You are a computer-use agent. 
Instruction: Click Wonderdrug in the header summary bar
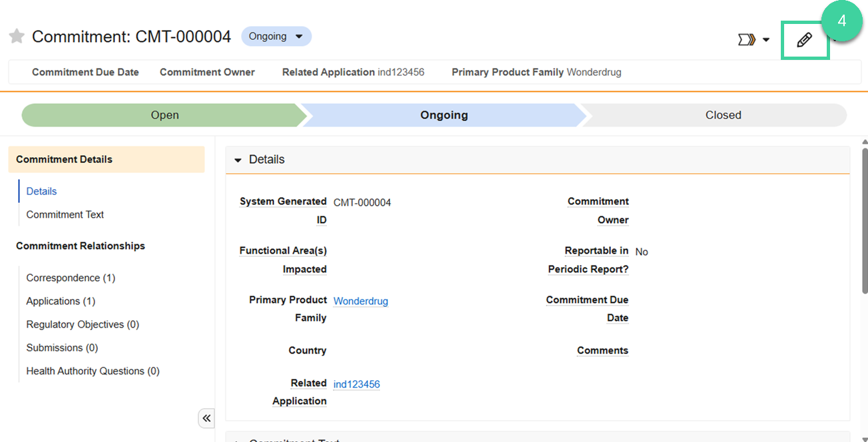click(594, 72)
